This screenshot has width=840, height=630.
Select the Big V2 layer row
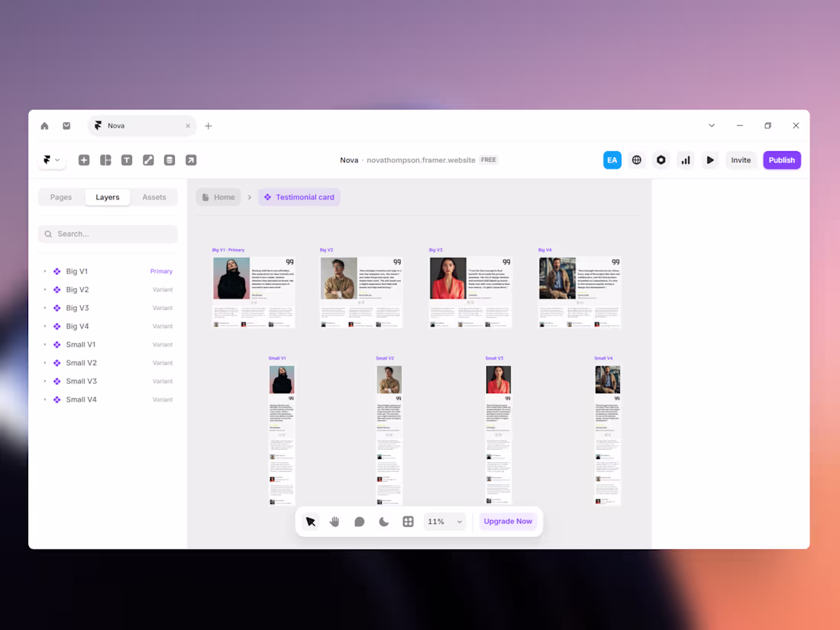point(108,290)
